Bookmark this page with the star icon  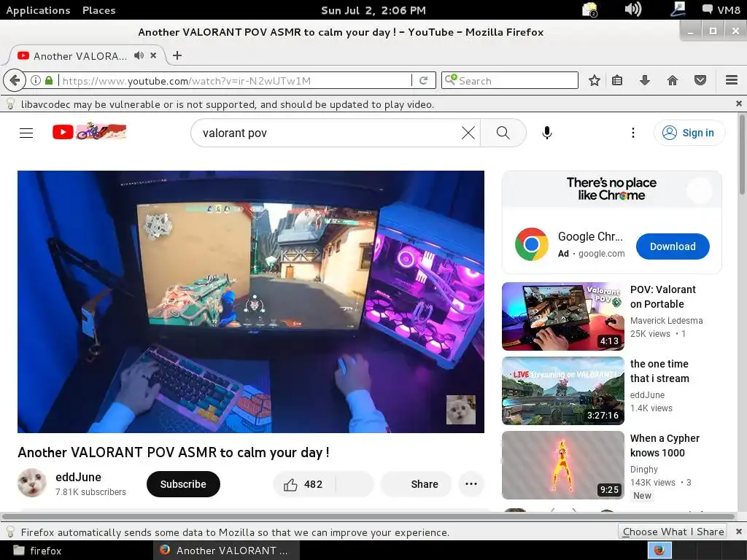click(594, 80)
